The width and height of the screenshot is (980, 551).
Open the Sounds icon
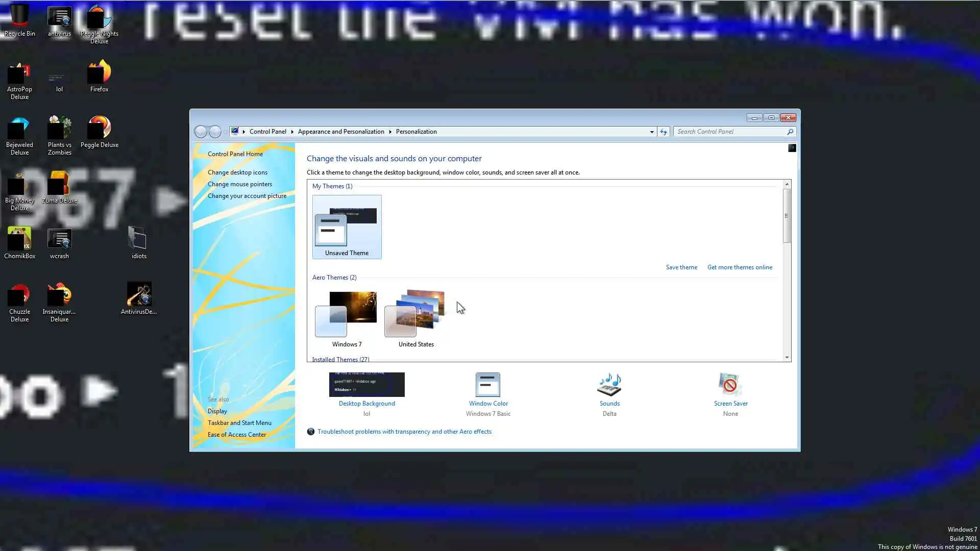[609, 385]
